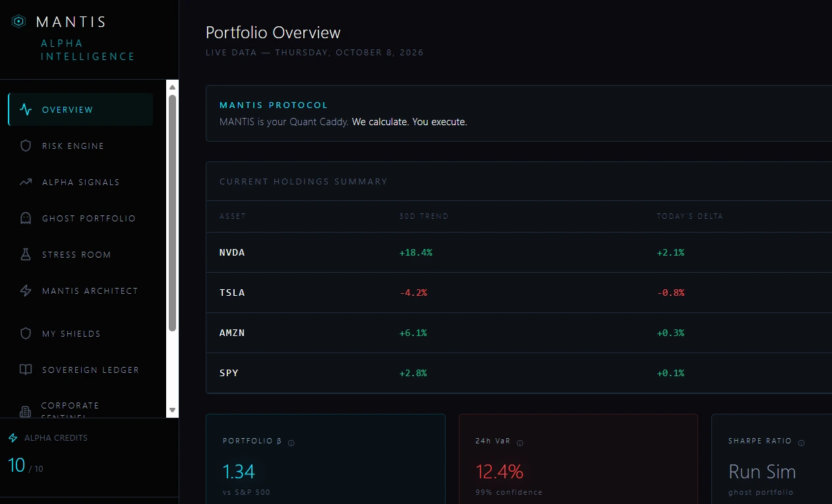
Task: Click NVDA 30D trend +18.4%
Action: pos(416,252)
